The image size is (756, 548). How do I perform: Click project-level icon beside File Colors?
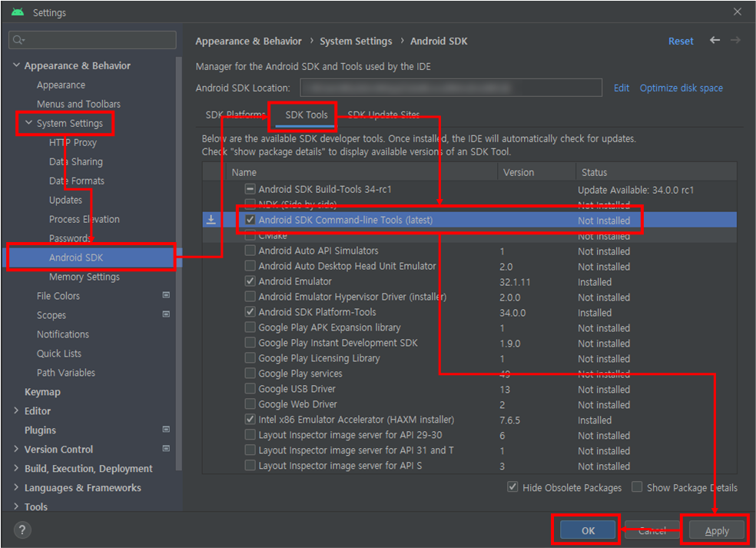coord(167,295)
